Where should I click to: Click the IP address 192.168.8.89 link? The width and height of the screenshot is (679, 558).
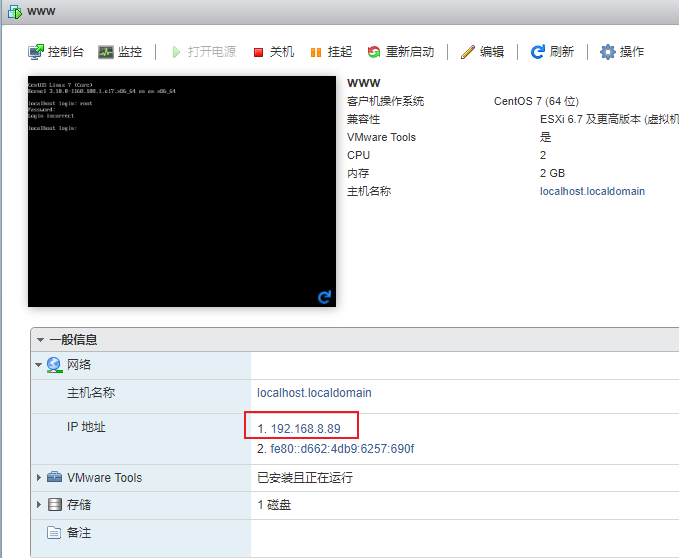305,429
